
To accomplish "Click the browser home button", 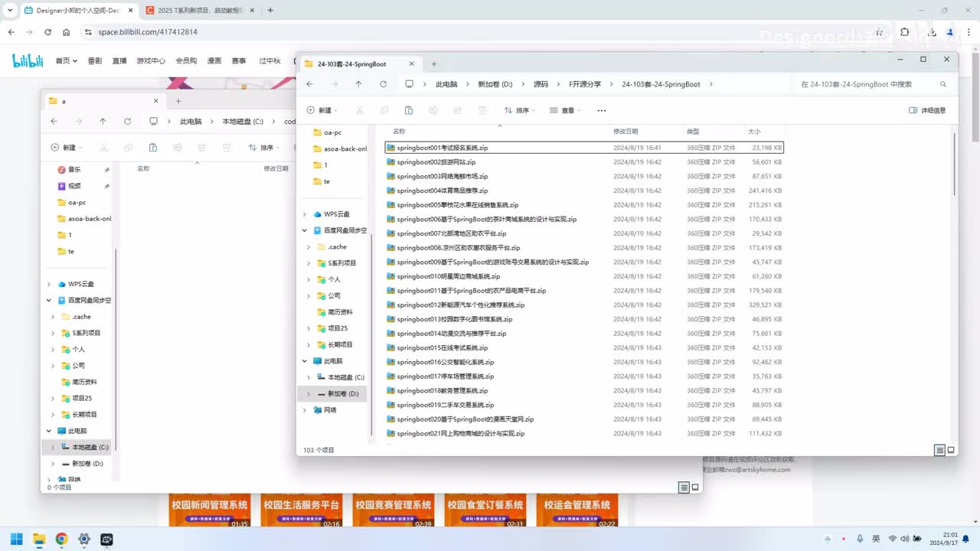I will pyautogui.click(x=67, y=32).
